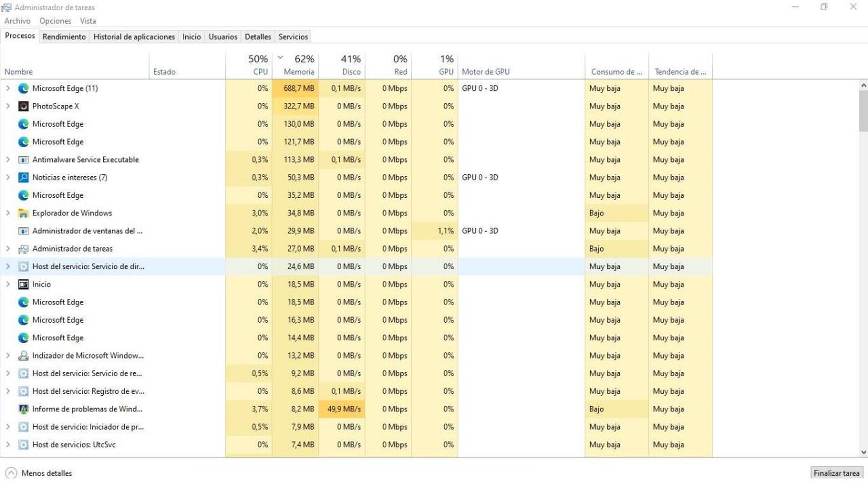Select the 688,7 MB memory cell
Screen dimensions: 868x488
pyautogui.click(x=295, y=88)
